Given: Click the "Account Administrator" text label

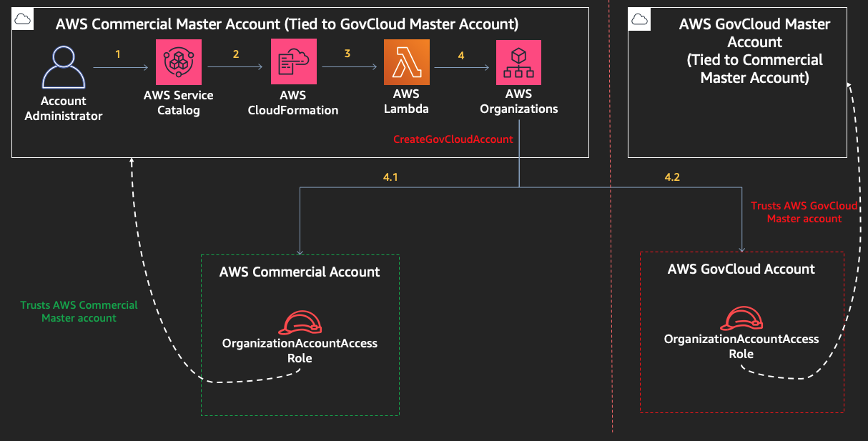Looking at the screenshot, I should [64, 109].
